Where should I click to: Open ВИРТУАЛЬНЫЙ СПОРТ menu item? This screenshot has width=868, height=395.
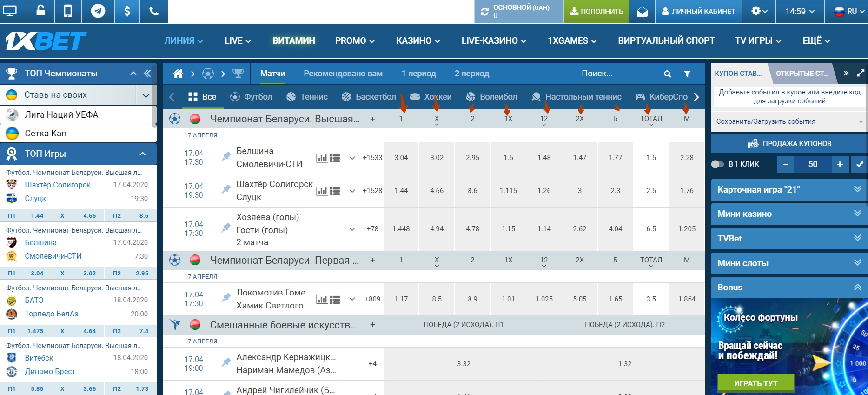click(x=666, y=41)
